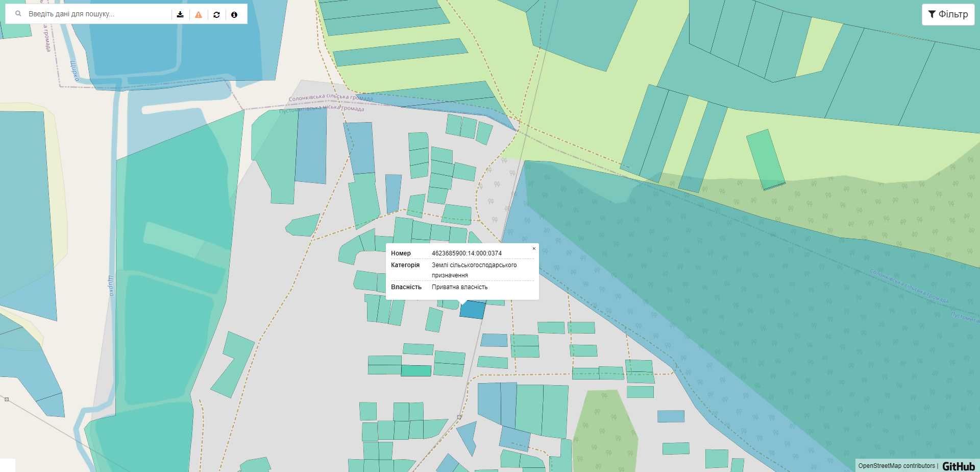This screenshot has width=980, height=472.
Task: Click the "Землі сільськогосподарського" category value
Action: pos(474,265)
